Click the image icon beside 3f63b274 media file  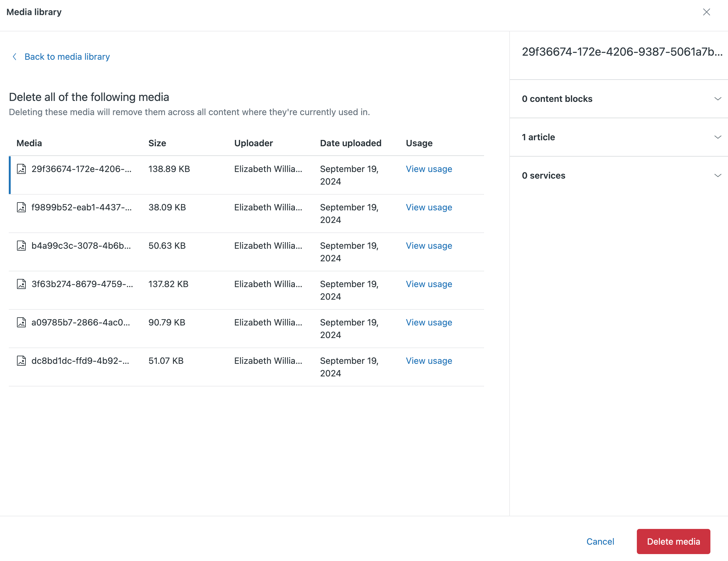pos(21,284)
